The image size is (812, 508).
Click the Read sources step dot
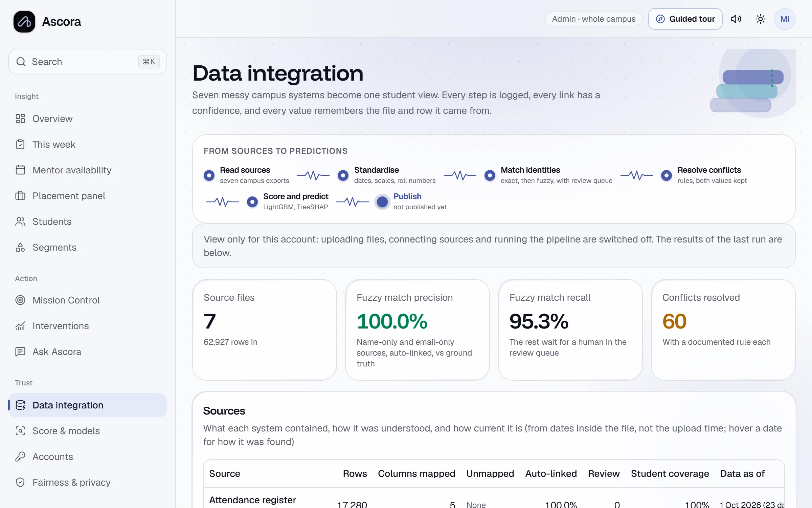point(209,175)
